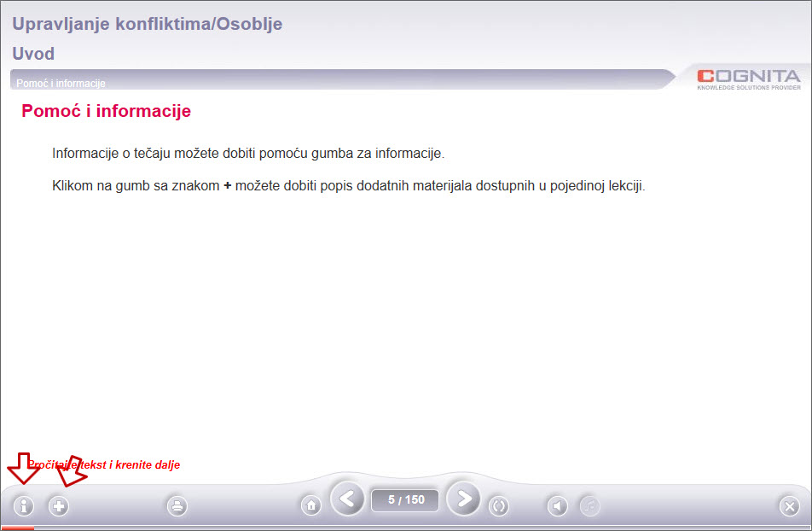Viewport: 812px width, 531px height.
Task: Go back to the previous slide
Action: tap(347, 499)
